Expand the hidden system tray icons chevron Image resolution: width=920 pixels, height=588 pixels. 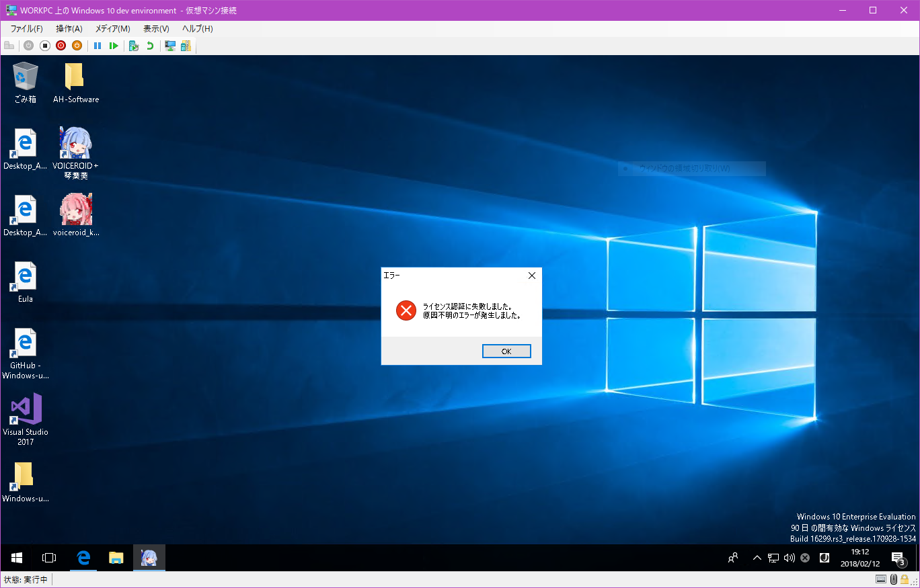(757, 558)
